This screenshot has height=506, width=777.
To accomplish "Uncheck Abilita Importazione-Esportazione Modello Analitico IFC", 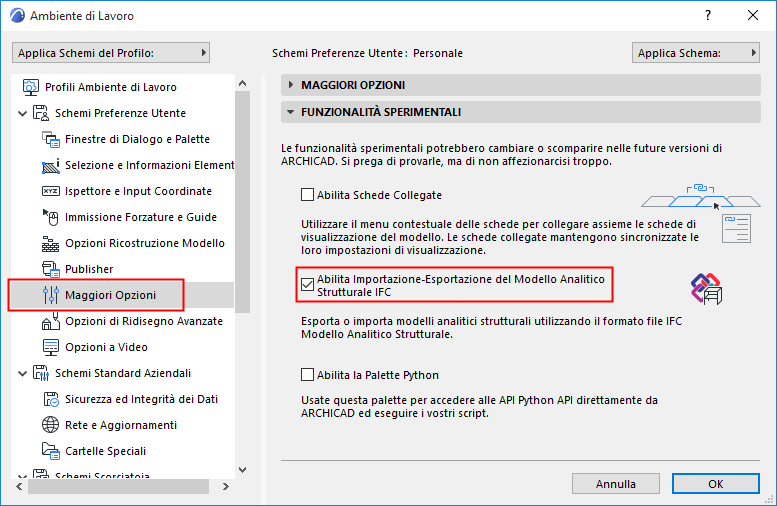I will 307,284.
